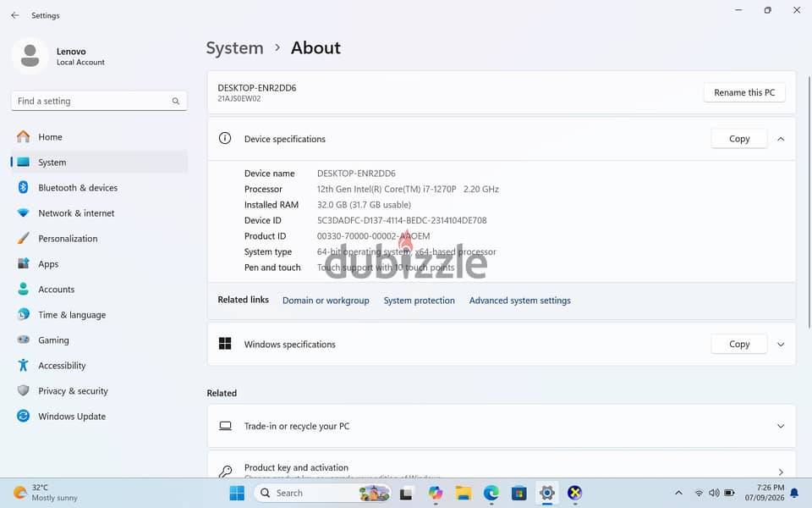Click the Time & language clock icon
Viewport: 812px width, 508px height.
24,314
